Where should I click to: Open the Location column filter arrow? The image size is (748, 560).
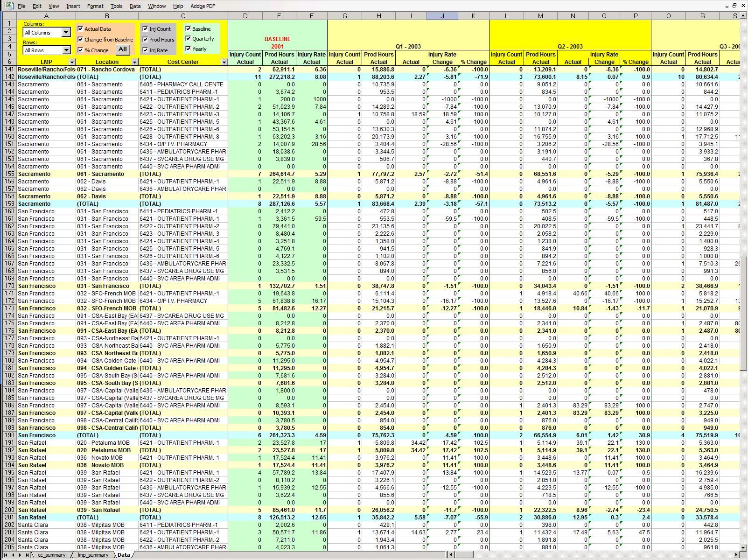tap(134, 62)
